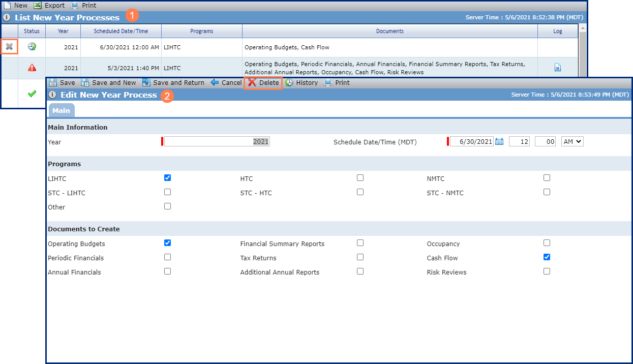This screenshot has width=633, height=364.
Task: Check the Risk Reviews checkbox
Action: tap(547, 271)
